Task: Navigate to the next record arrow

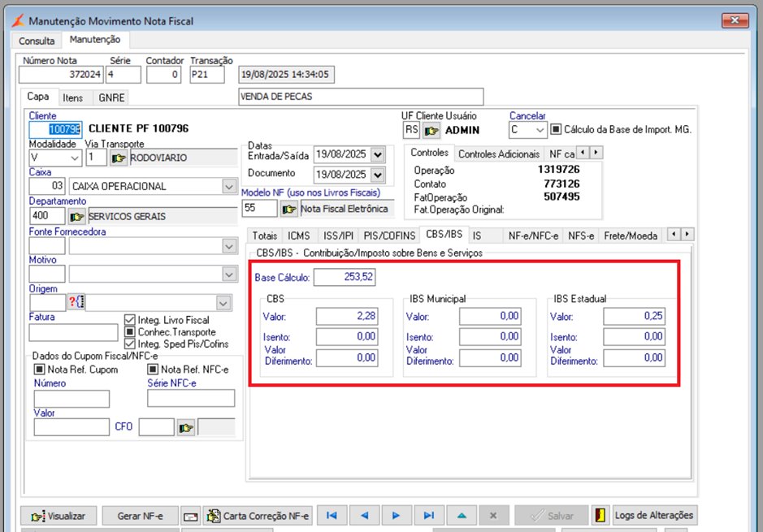Action: coord(397,515)
